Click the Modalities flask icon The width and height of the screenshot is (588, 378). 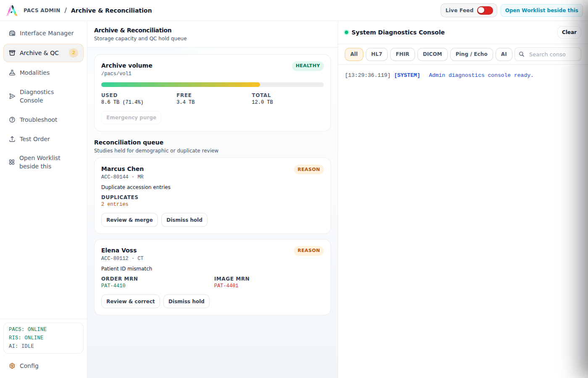click(12, 73)
